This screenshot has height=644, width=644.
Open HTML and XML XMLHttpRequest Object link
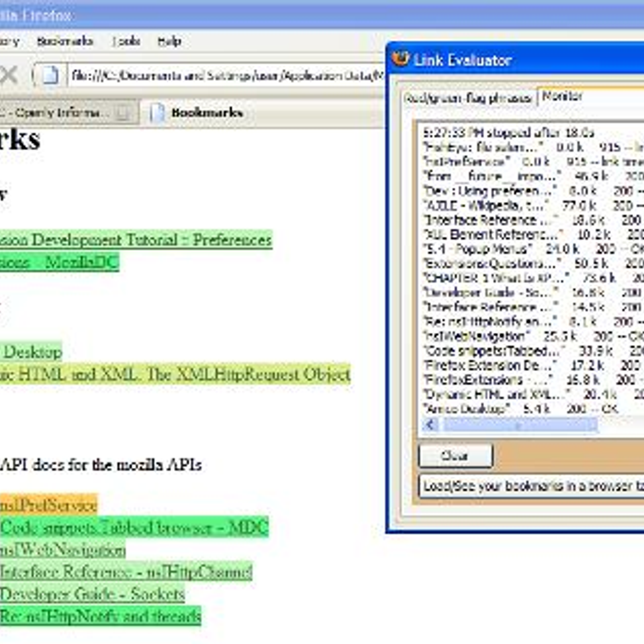coord(175,374)
